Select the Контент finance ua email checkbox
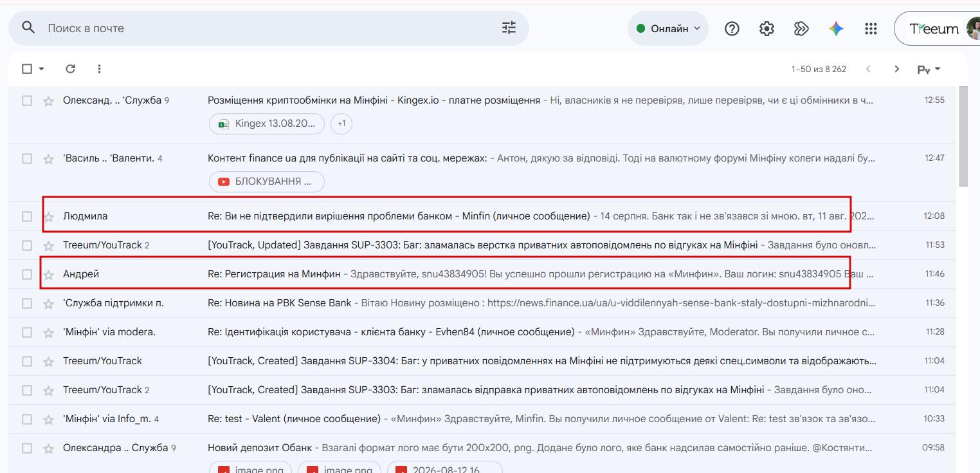The width and height of the screenshot is (980, 473). coord(27,158)
